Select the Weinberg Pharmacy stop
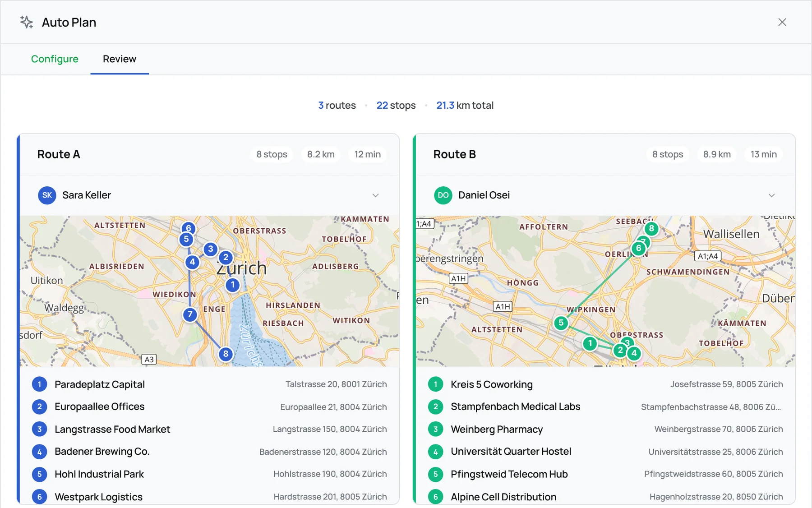The width and height of the screenshot is (812, 508). click(605, 429)
